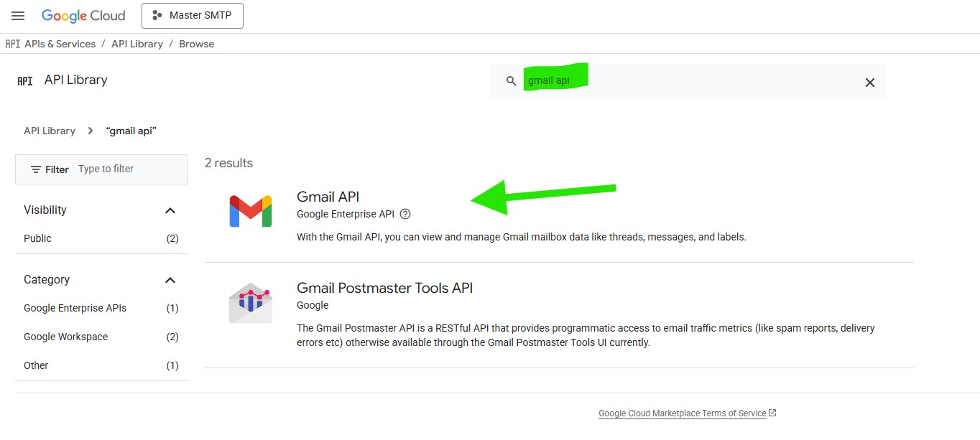The width and height of the screenshot is (980, 440).
Task: Open API Library in top breadcrumb
Action: (x=137, y=44)
